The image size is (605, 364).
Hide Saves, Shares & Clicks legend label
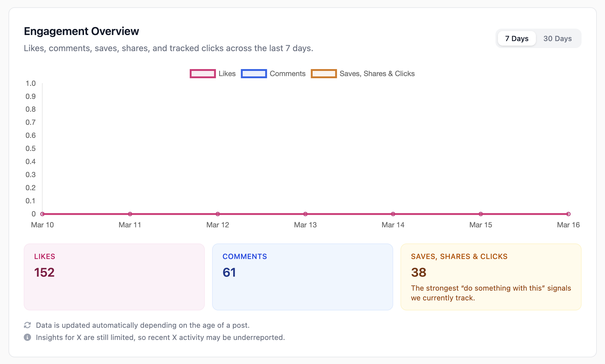pos(377,74)
